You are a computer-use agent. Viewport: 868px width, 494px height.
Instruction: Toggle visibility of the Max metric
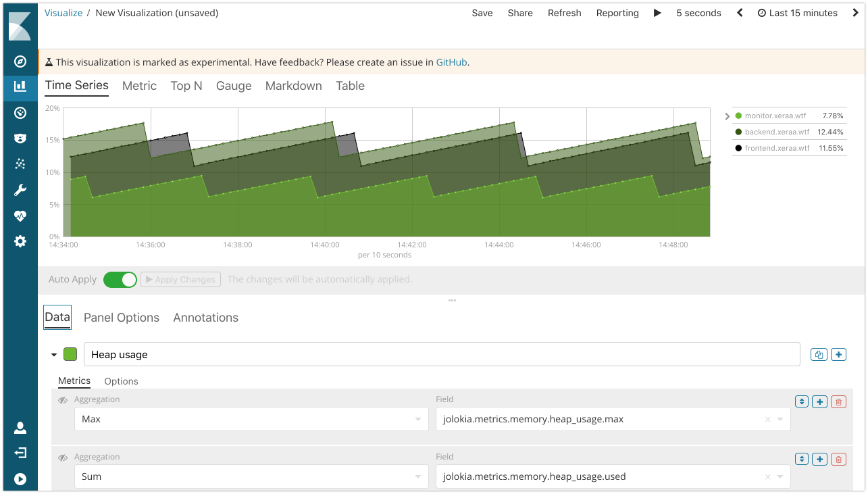[63, 400]
